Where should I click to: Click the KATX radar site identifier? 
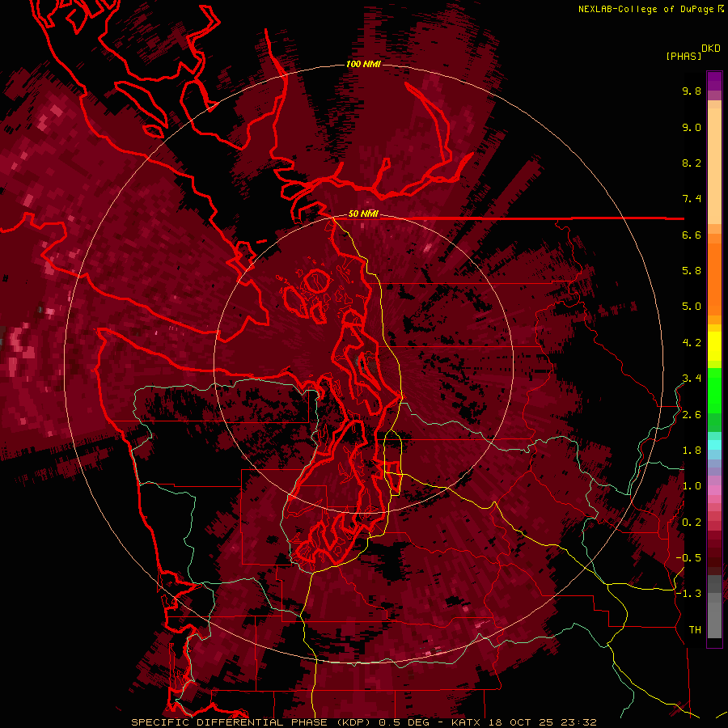pos(467,722)
